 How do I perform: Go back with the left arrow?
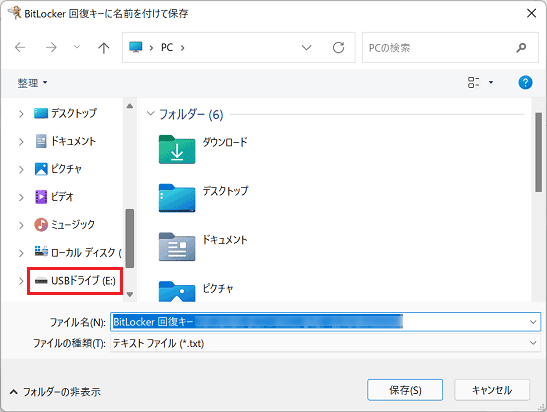20,47
